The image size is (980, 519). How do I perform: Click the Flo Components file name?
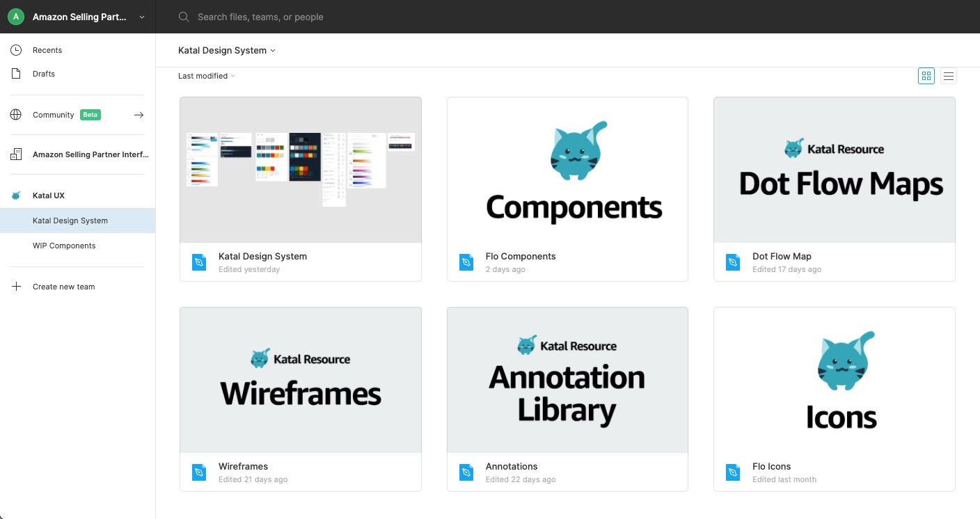(x=521, y=256)
